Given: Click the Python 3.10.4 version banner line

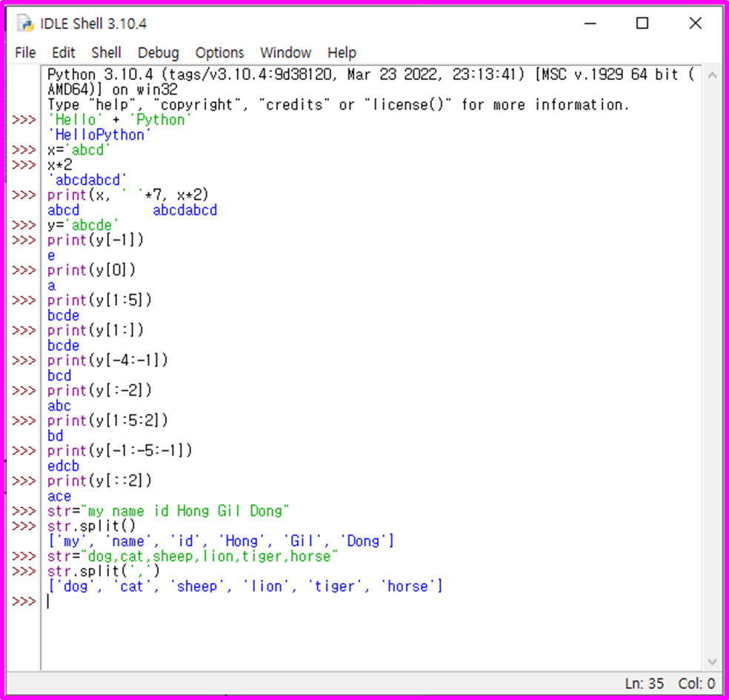Looking at the screenshot, I should [x=371, y=81].
